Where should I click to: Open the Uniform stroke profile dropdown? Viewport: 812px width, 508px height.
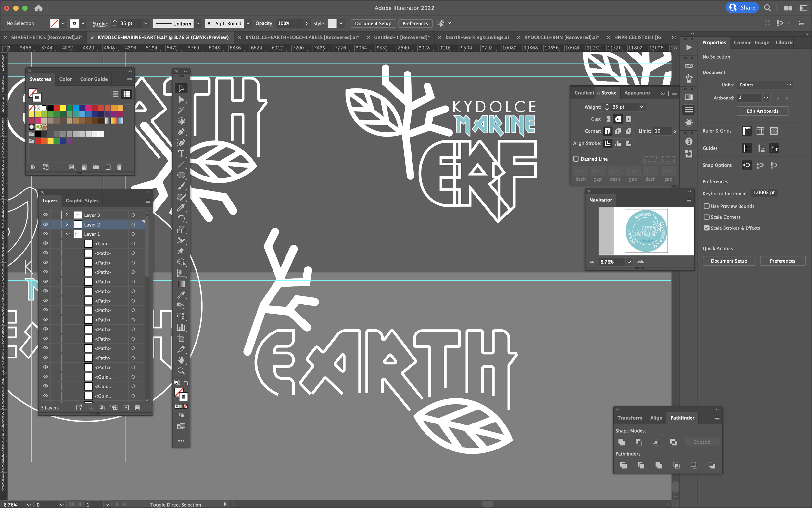pyautogui.click(x=198, y=23)
